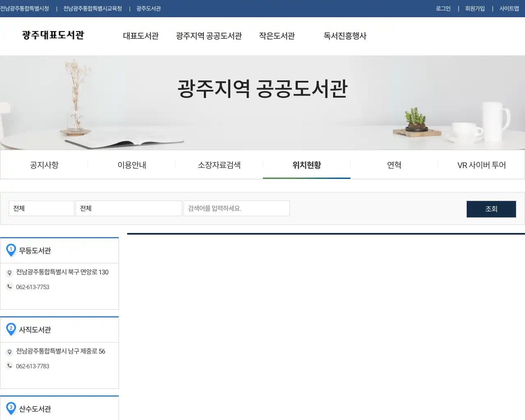Select the 무등도서관 library title
This screenshot has width=525, height=420.
(35, 251)
